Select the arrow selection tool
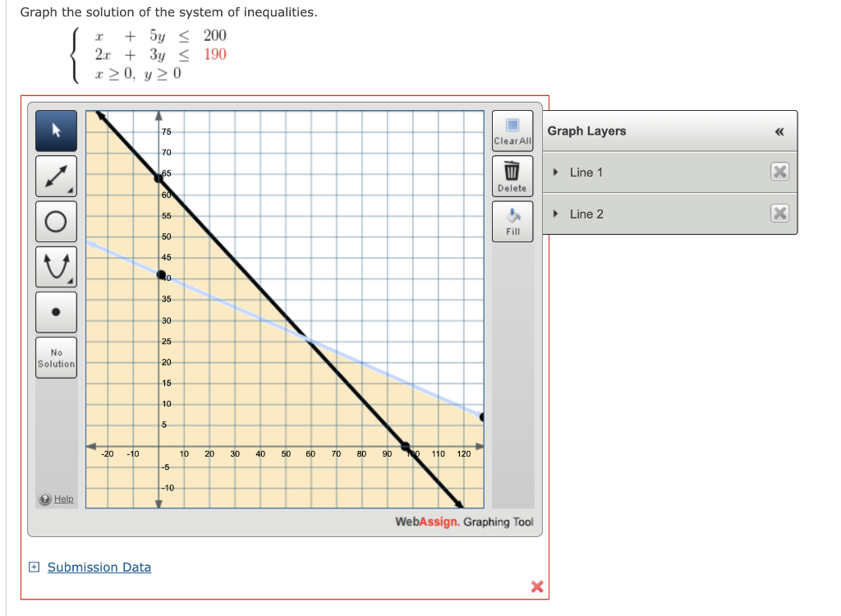Viewport: 841px width, 616px height. 56,131
